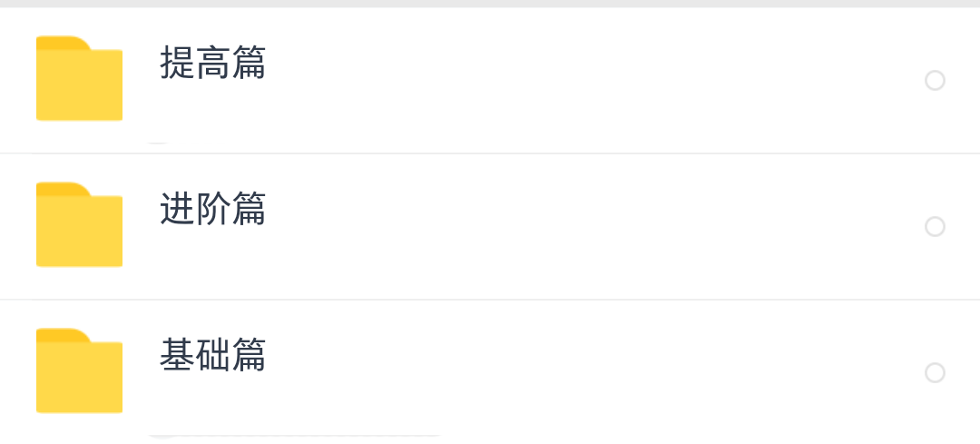Image resolution: width=980 pixels, height=444 pixels.
Task: Tap the yellow folder beside 提高篇
Action: coord(79,79)
